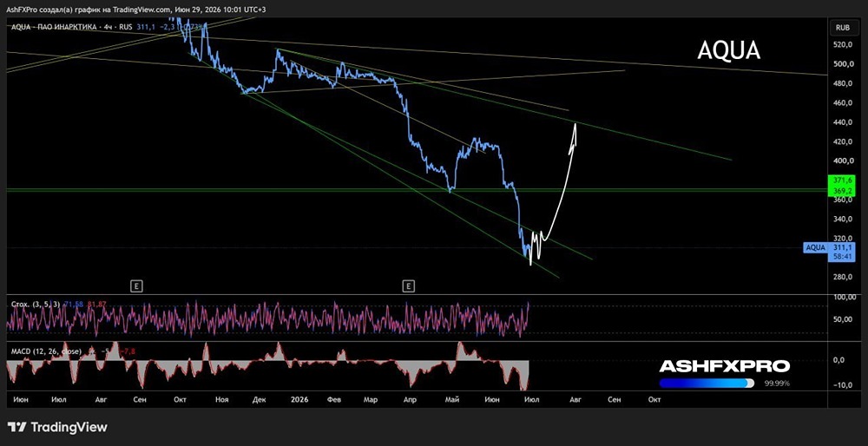Select the 2026 label on the time axis
This screenshot has width=868, height=446.
tap(299, 399)
